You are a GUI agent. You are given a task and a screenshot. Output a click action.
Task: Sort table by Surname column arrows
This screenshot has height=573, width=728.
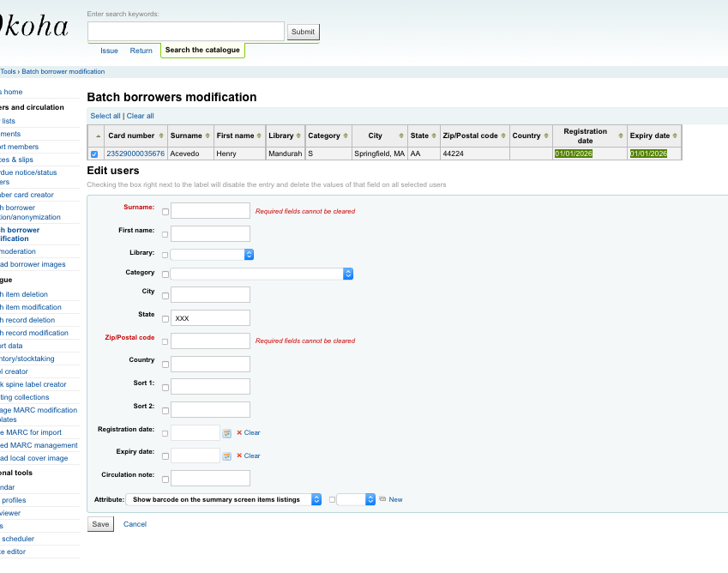pyautogui.click(x=208, y=136)
